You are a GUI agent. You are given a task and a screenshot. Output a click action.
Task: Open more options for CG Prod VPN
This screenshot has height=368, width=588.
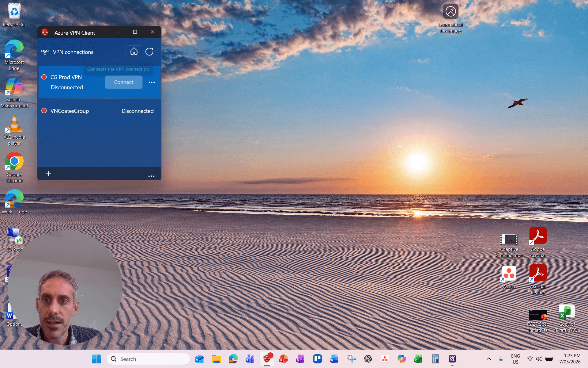pyautogui.click(x=152, y=82)
